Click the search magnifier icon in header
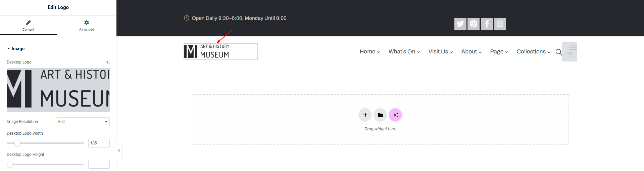644x171 pixels. (558, 52)
